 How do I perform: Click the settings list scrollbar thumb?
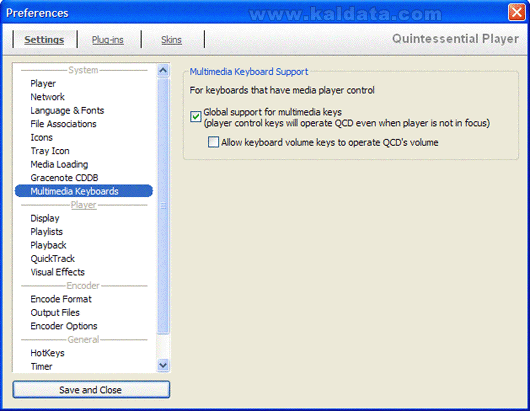(x=163, y=206)
